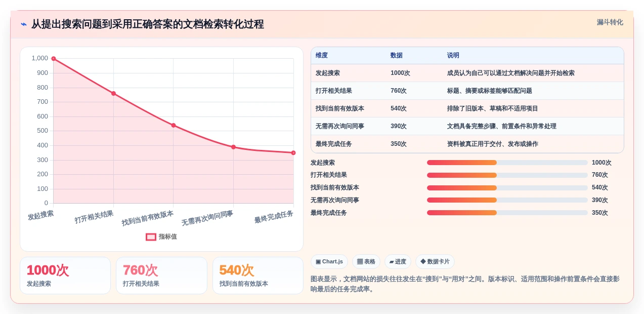Select the 找到当前有效版本 data point on chart
Image resolution: width=644 pixels, height=314 pixels.
coord(174,125)
